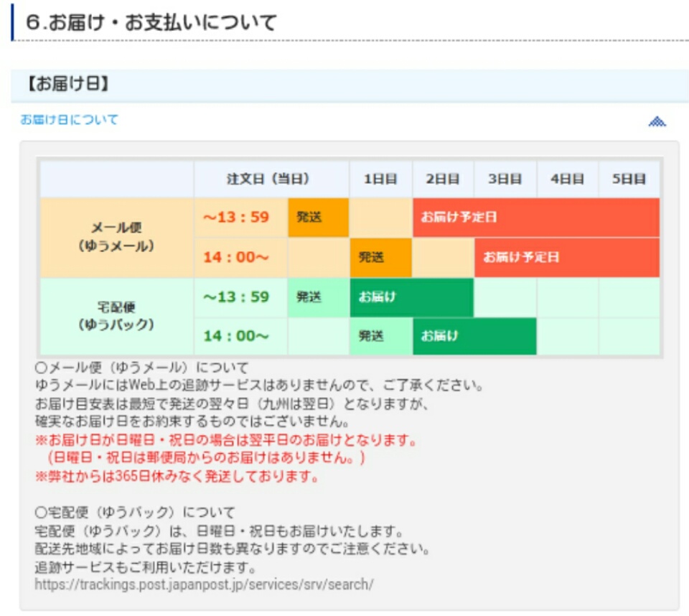The image size is (689, 616).
Task: Click the dark green お届け bar starting 1日目
Action: (x=412, y=297)
